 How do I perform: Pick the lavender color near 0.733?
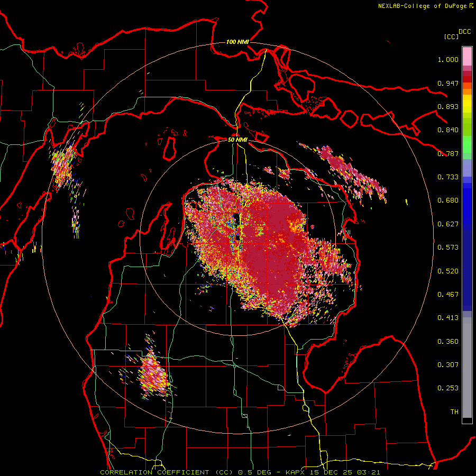(x=467, y=168)
